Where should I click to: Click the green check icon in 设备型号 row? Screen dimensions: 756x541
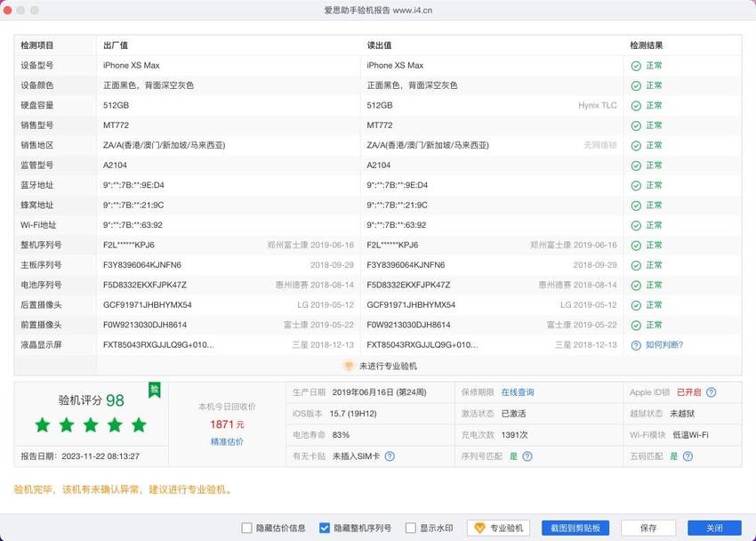[x=636, y=66]
